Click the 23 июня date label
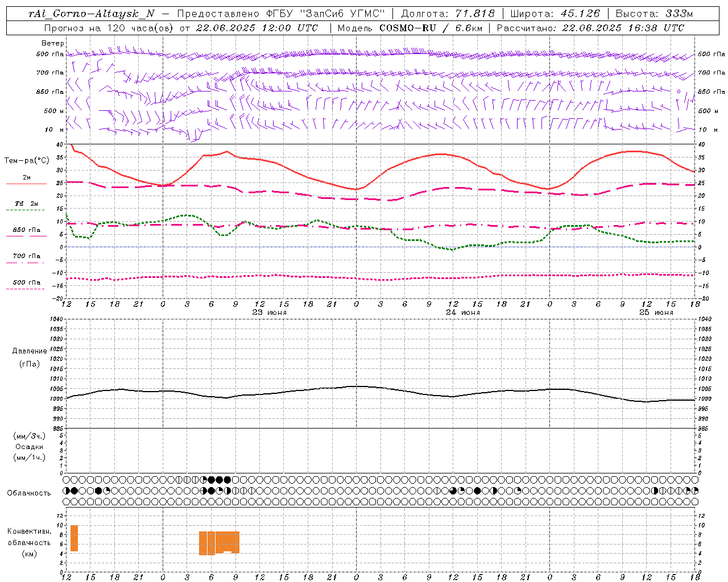Image resolution: width=728 pixels, height=582 pixels. pos(270,313)
